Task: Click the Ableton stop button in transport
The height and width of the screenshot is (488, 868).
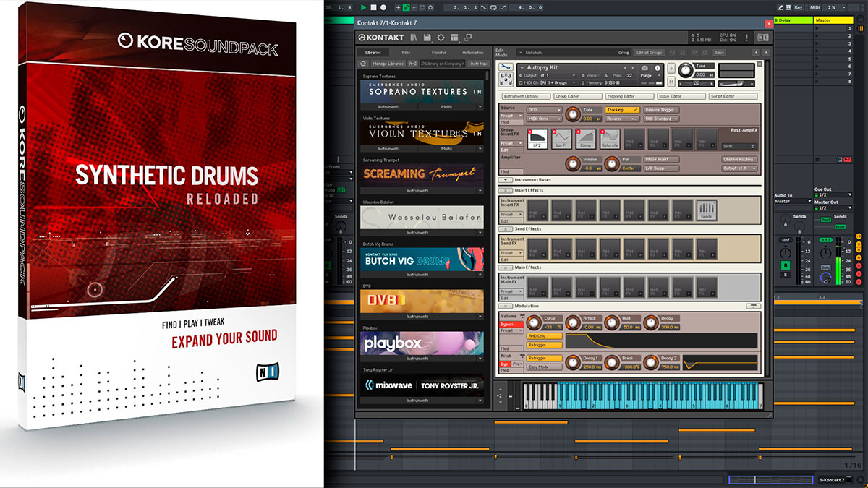Action: coord(374,7)
